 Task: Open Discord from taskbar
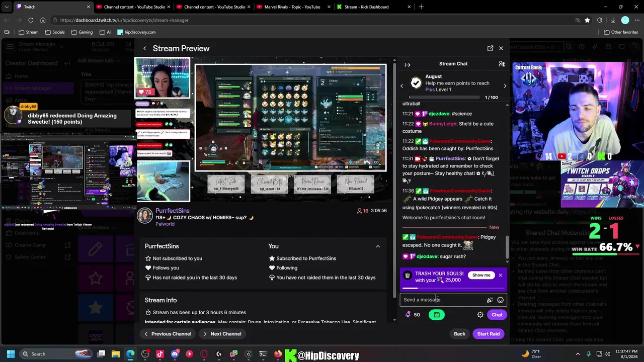[175, 354]
